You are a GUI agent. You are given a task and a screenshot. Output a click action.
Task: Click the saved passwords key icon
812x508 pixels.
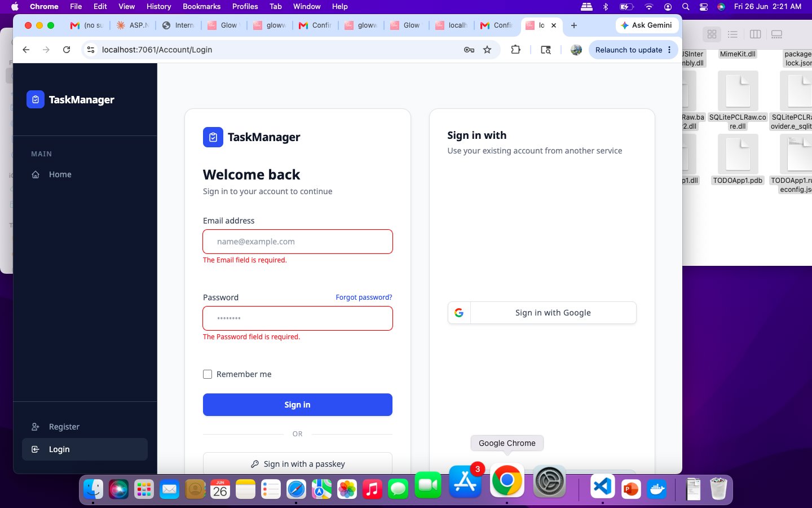point(469,50)
